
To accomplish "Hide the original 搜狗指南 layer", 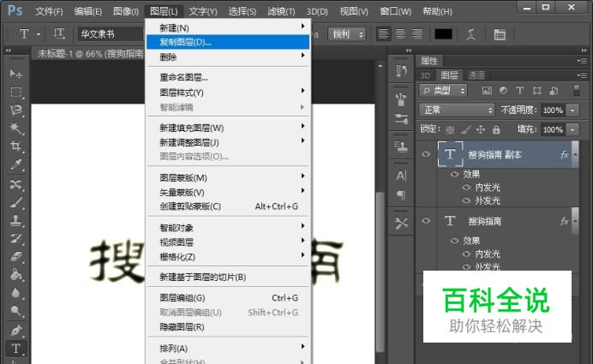I will click(426, 221).
